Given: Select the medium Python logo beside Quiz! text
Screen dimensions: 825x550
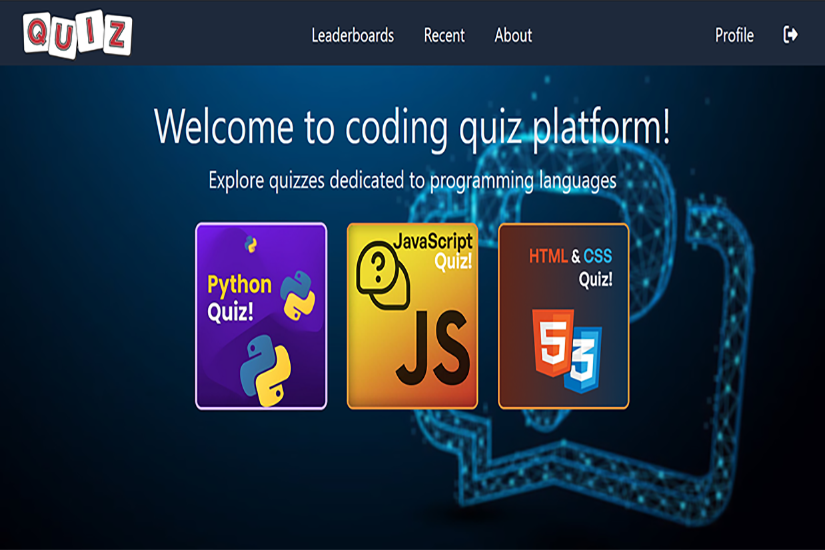Looking at the screenshot, I should 297,294.
